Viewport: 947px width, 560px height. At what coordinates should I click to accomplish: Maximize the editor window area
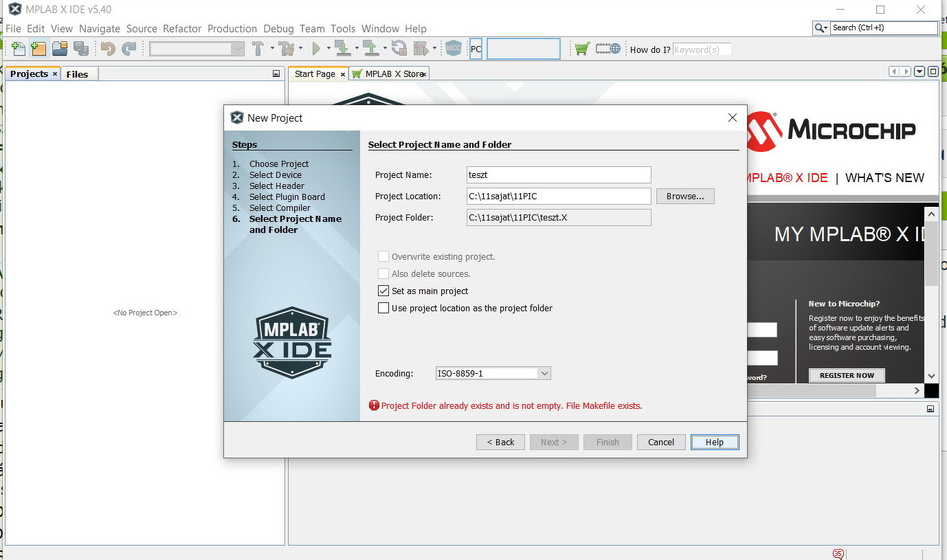click(933, 71)
